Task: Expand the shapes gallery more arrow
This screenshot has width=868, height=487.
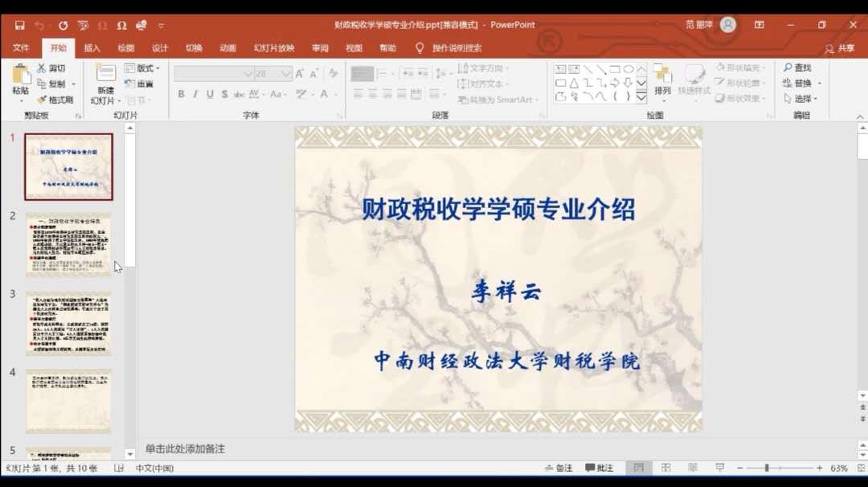Action: [x=641, y=97]
